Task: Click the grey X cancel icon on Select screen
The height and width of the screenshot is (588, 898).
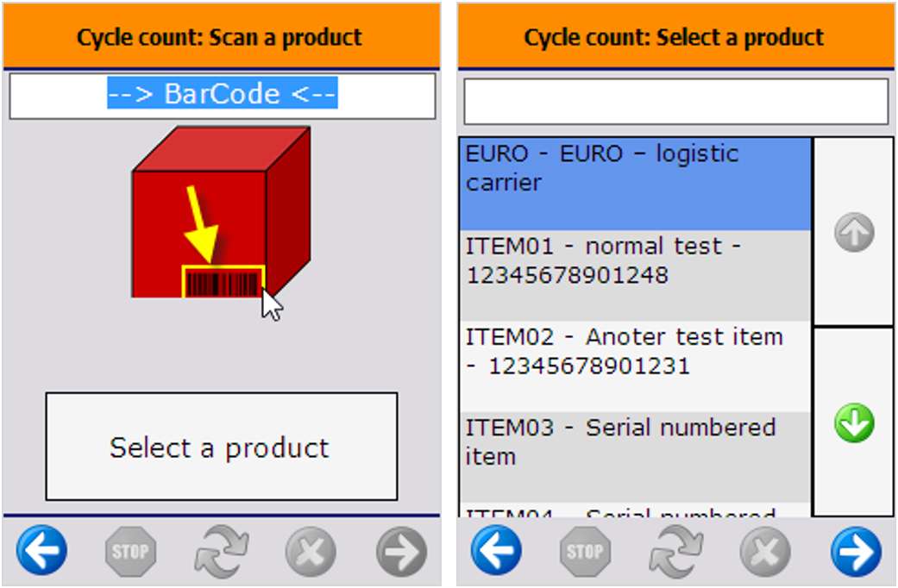Action: point(765,551)
